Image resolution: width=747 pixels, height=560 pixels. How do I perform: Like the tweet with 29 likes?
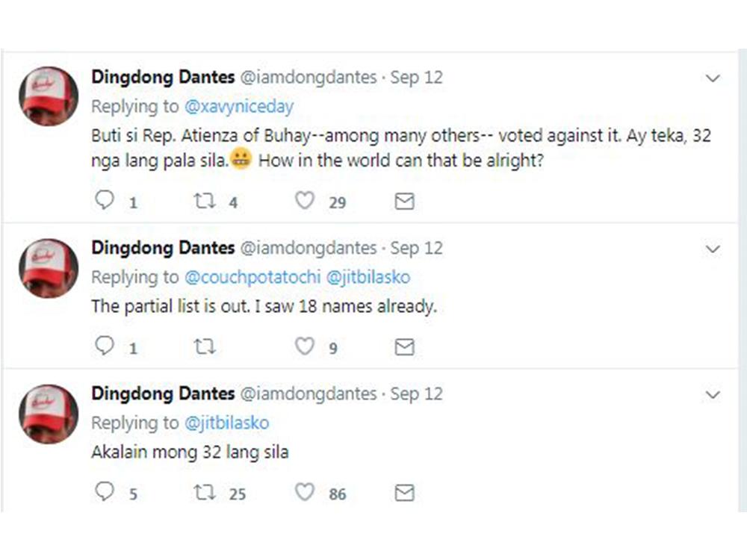[304, 201]
